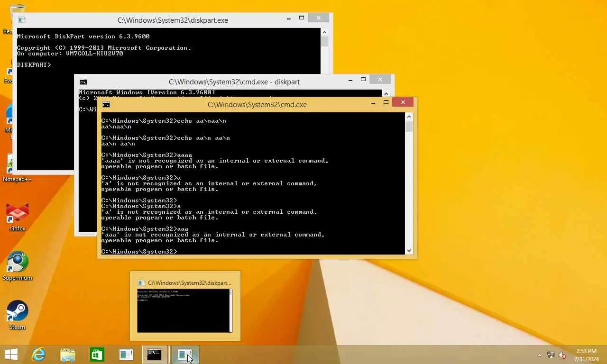Close the front cmd.exe window
The image size is (607, 364).
click(403, 102)
